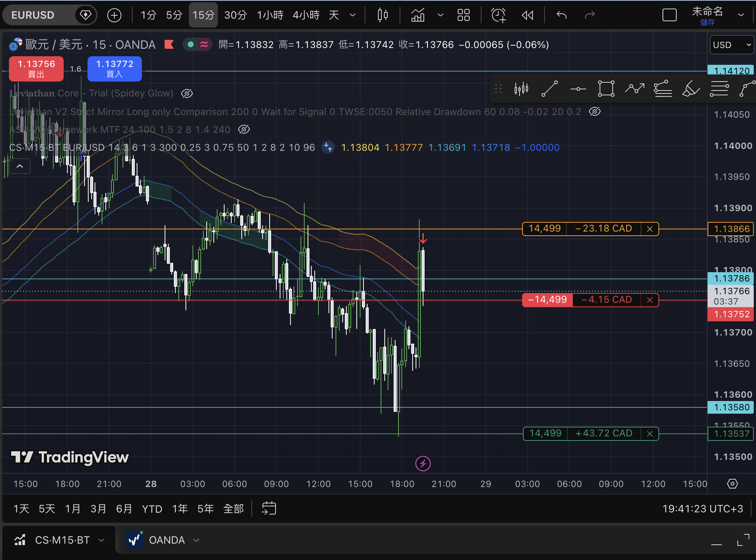Click the purple lightning event marker

pyautogui.click(x=423, y=464)
